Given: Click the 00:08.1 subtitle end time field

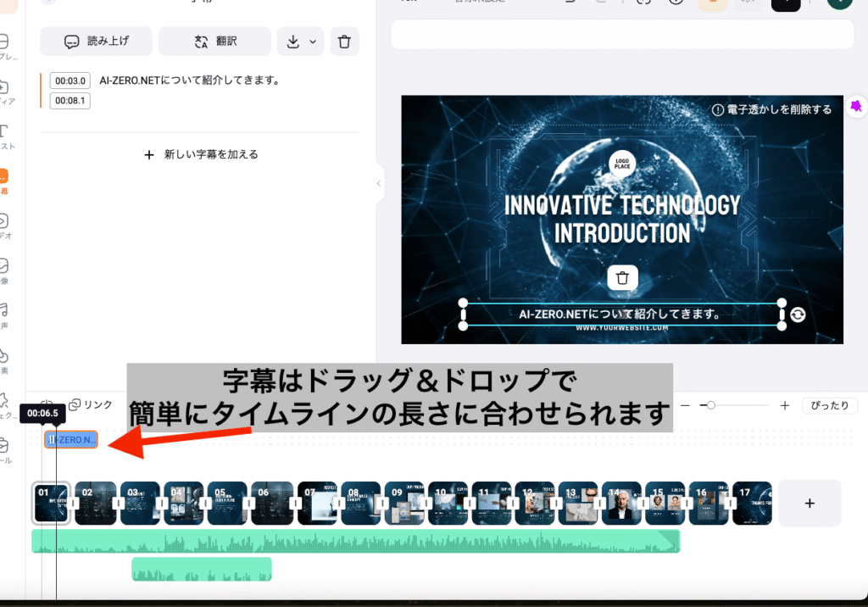Looking at the screenshot, I should click(70, 101).
